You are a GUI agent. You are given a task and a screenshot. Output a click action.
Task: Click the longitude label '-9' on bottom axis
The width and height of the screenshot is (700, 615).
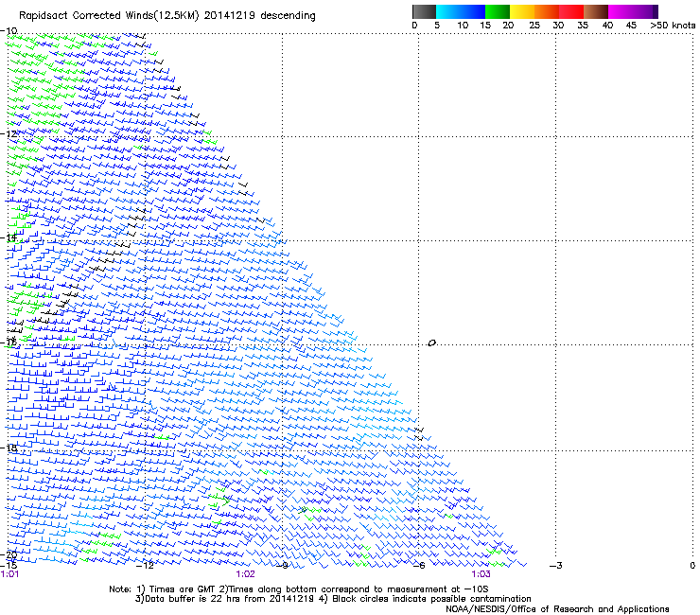pyautogui.click(x=283, y=566)
